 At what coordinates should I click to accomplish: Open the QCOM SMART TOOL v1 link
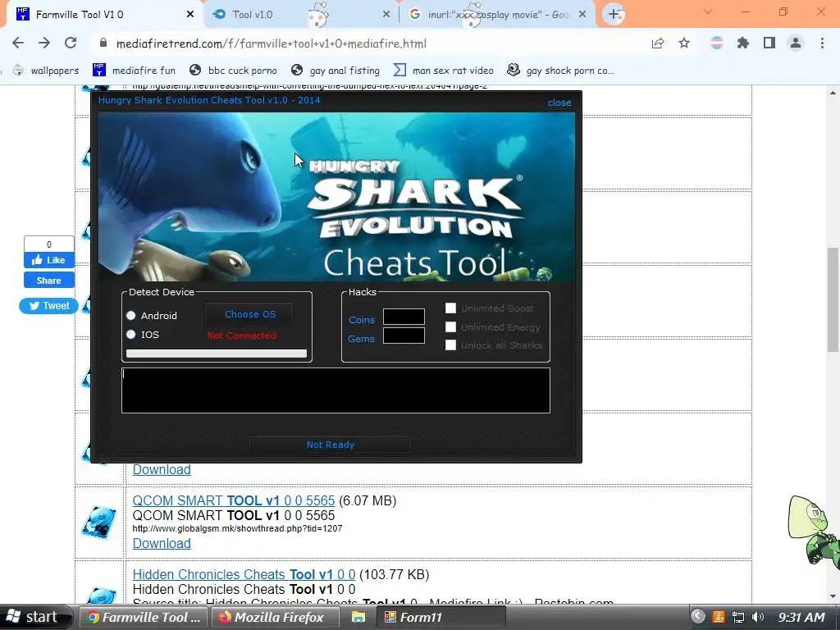[x=234, y=500]
